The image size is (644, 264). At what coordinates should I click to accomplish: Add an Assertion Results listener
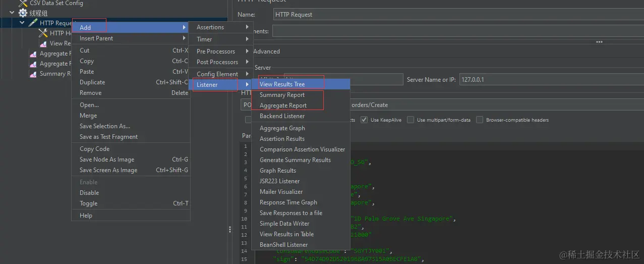coord(301,139)
